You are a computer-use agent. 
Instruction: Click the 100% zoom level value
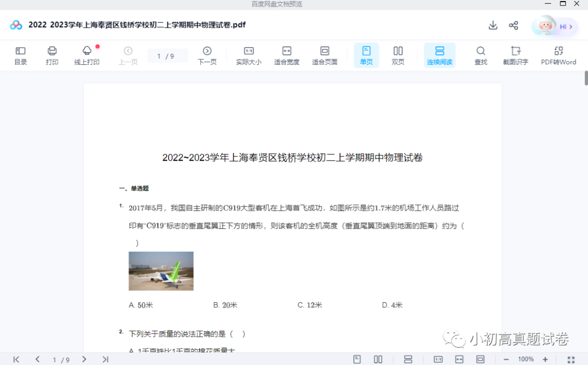click(526, 359)
